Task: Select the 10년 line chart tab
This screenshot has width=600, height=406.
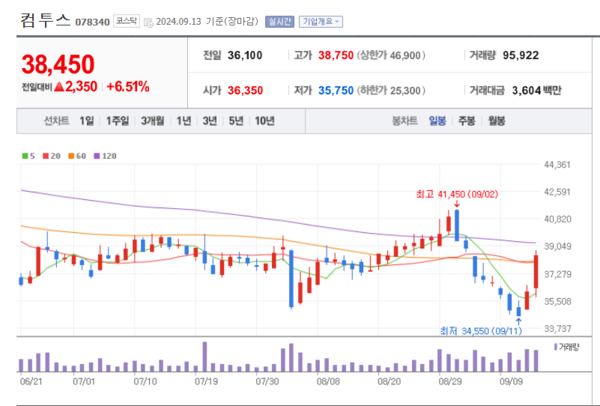Action: click(x=264, y=121)
